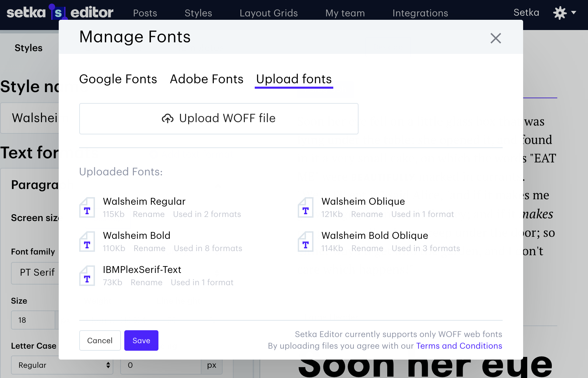Open the Layout Grids menu item
The height and width of the screenshot is (378, 588).
click(268, 13)
